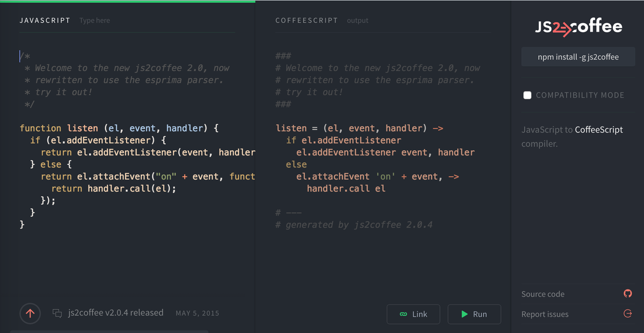
Task: Click the green progress bar at page top
Action: click(x=128, y=1)
